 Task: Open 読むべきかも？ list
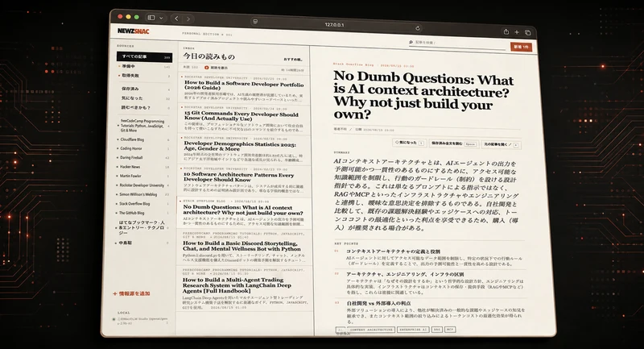click(144, 108)
